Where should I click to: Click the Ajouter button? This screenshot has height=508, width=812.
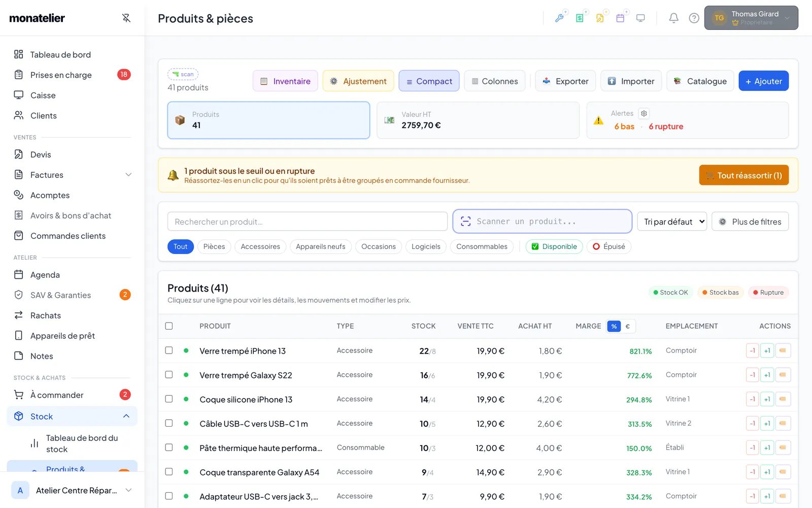(x=764, y=81)
